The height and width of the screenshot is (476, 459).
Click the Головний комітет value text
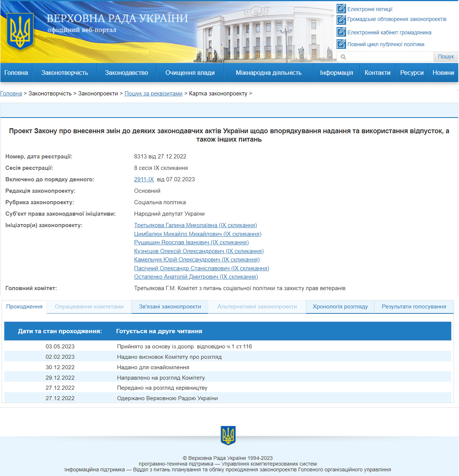pyautogui.click(x=240, y=288)
